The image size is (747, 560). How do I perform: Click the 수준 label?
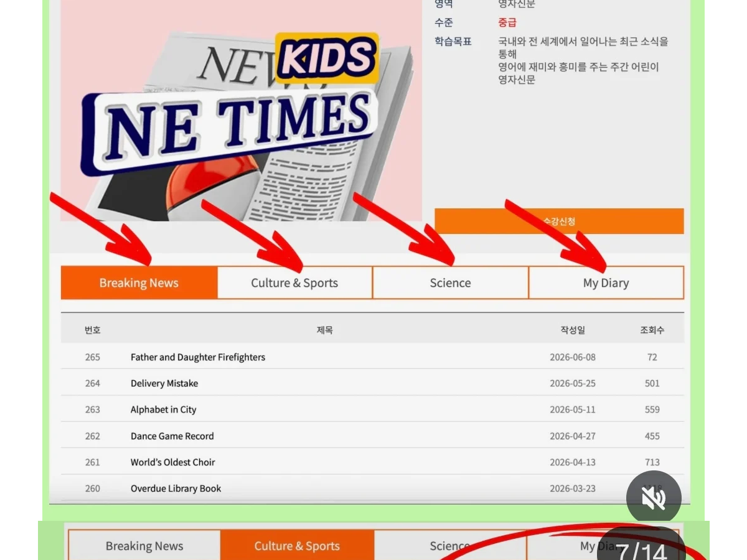(x=444, y=22)
